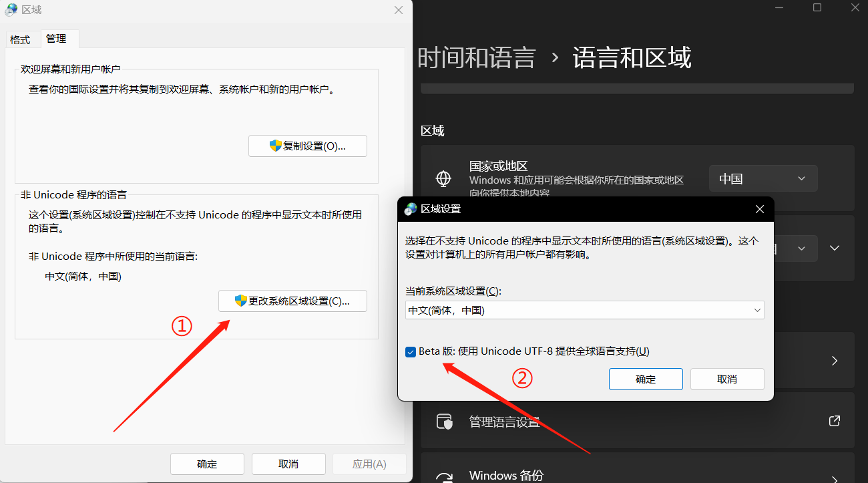Click the globe icon in 区域设置 title bar
This screenshot has width=868, height=483.
411,209
